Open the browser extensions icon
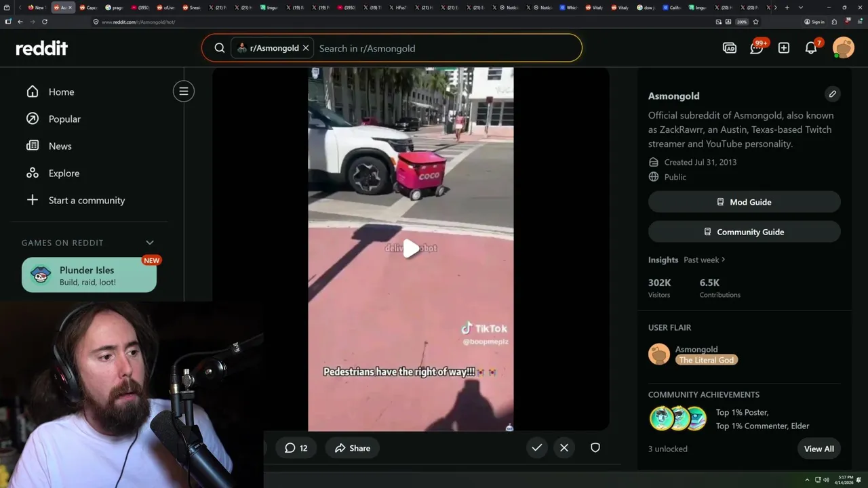 click(x=834, y=22)
